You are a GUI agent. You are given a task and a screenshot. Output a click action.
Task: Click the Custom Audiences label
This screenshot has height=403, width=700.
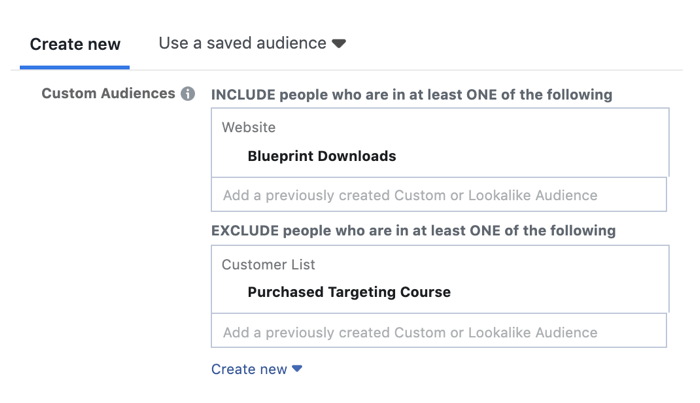click(108, 93)
